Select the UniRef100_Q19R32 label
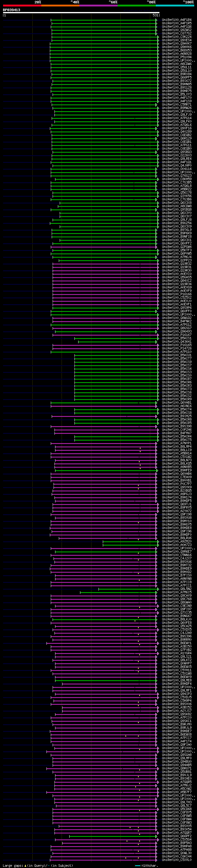The width and height of the screenshot is (197, 868). click(177, 264)
